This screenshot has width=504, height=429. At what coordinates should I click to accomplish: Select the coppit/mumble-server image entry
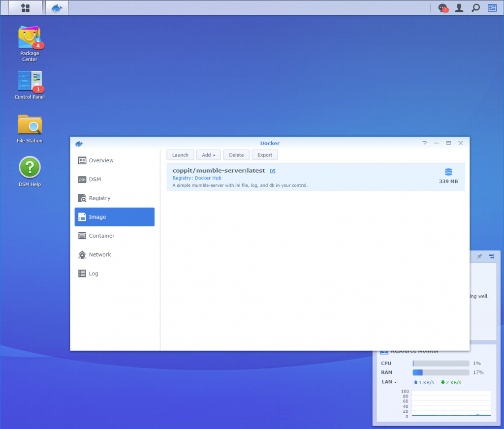315,176
